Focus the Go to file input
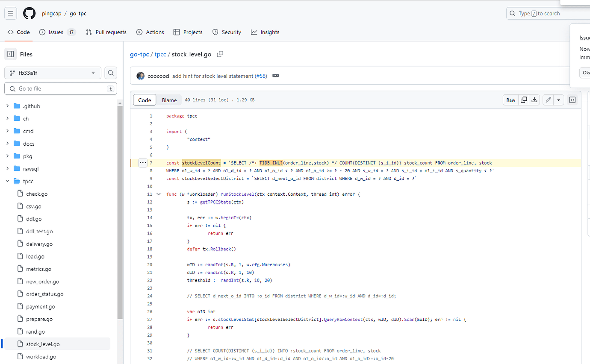This screenshot has width=590, height=364. pos(60,88)
